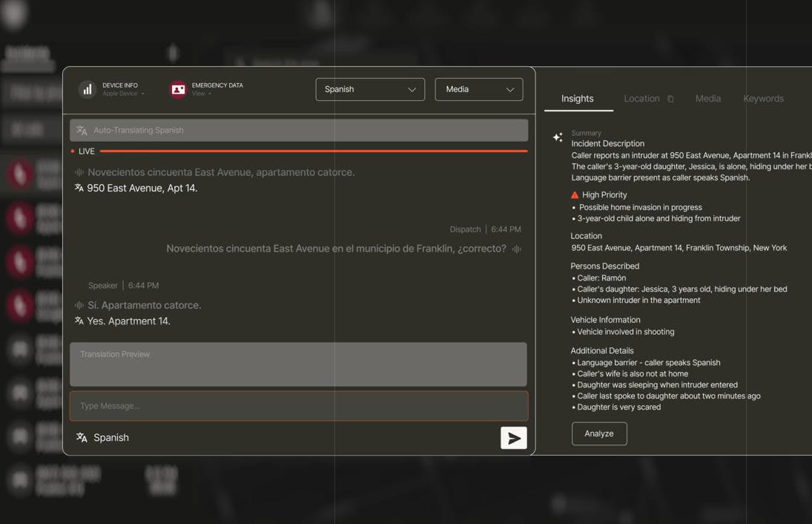Click the copy icon beside the Location tab

tap(670, 99)
